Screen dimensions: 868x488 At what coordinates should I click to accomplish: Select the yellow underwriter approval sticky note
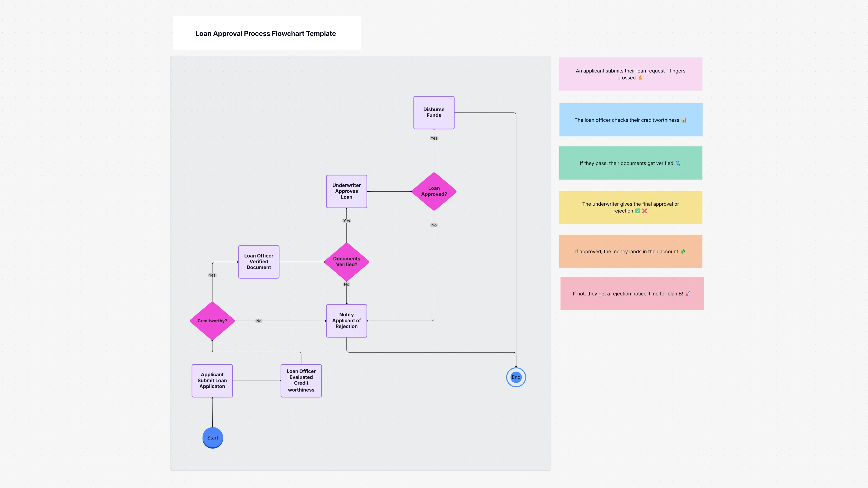tap(630, 207)
